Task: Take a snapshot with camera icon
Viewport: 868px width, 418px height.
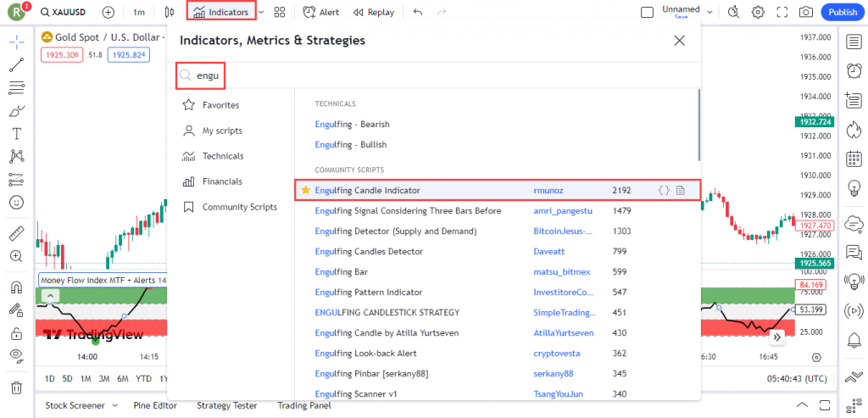Action: (806, 12)
